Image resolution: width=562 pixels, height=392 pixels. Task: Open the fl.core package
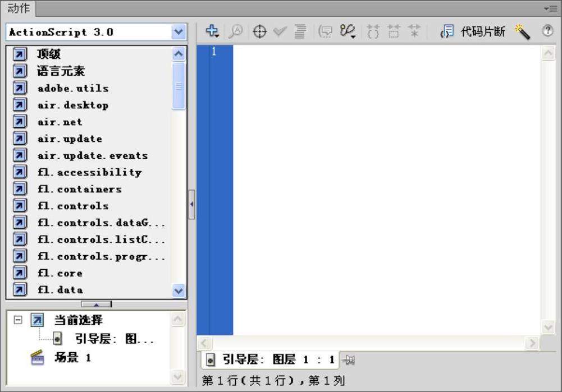[60, 273]
